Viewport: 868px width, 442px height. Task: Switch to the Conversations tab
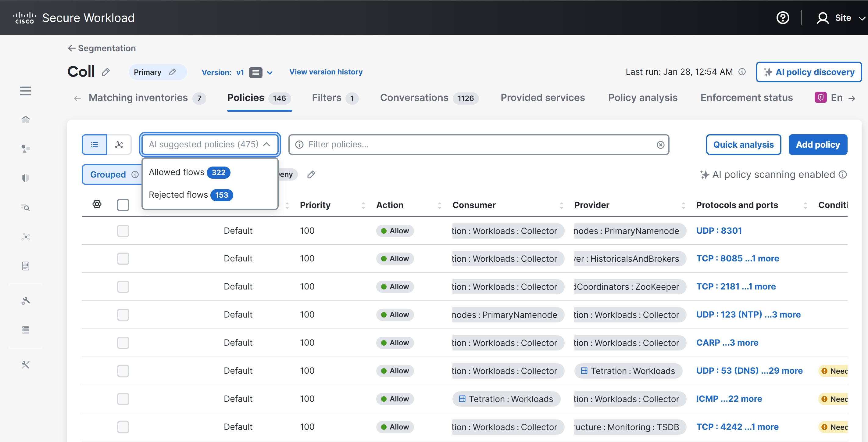click(x=414, y=97)
